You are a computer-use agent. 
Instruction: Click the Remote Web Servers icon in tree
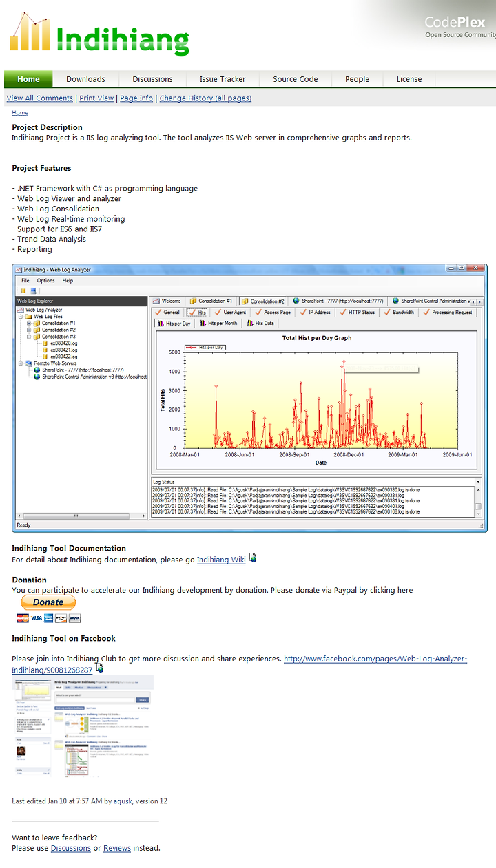(29, 363)
